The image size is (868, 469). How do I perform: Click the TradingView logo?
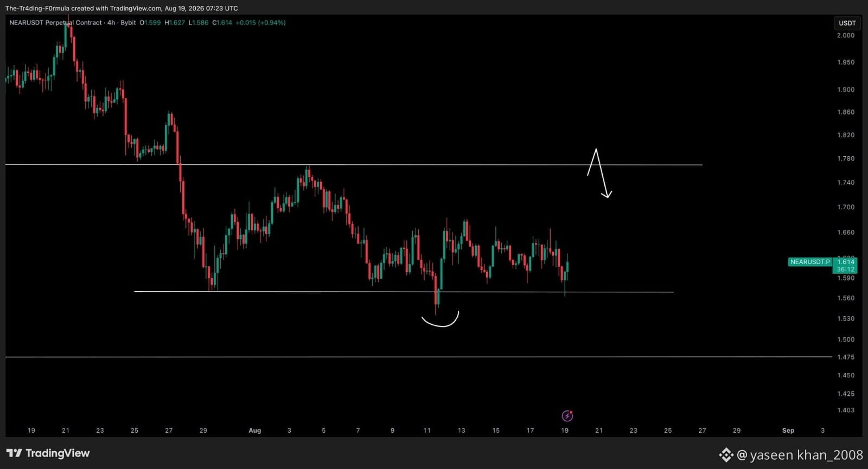[x=48, y=453]
